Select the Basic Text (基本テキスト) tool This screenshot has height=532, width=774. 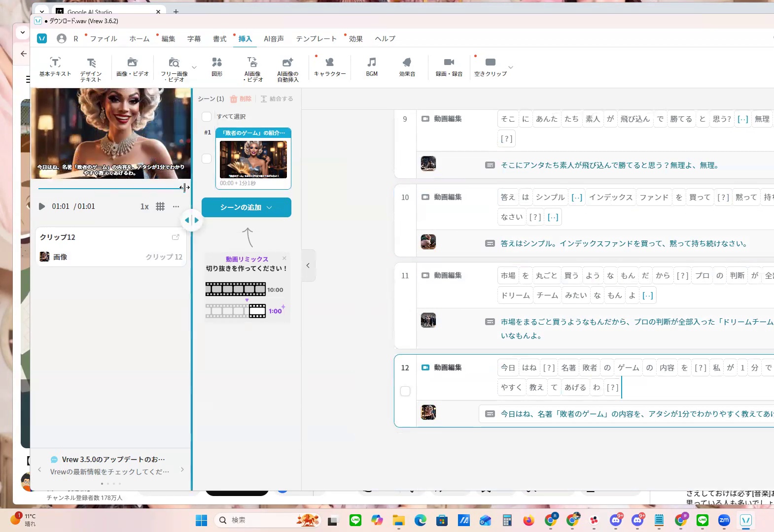[x=55, y=67]
